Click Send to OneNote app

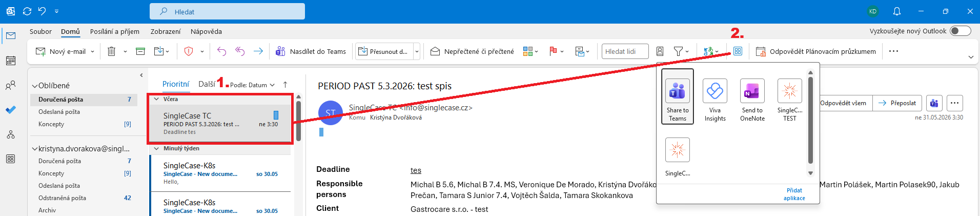tap(752, 100)
